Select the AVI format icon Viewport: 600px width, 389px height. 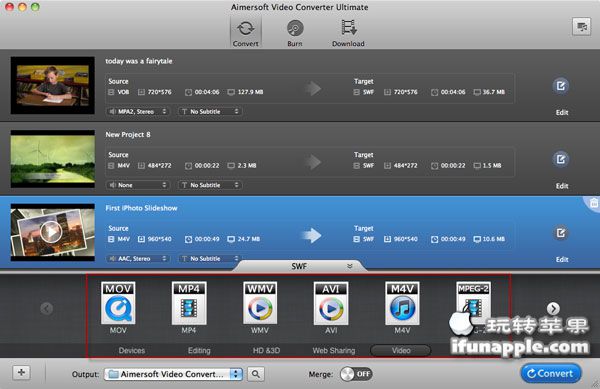tap(331, 303)
